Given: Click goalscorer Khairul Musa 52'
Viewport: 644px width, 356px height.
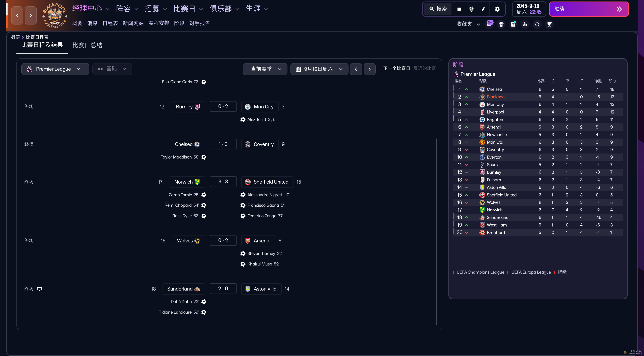Looking at the screenshot, I should click(x=263, y=264).
